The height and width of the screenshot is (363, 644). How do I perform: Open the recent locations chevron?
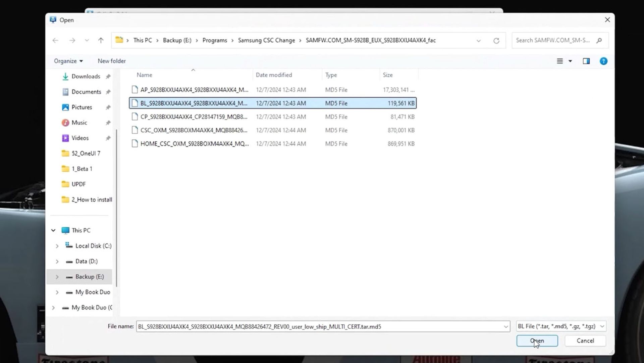pyautogui.click(x=87, y=40)
